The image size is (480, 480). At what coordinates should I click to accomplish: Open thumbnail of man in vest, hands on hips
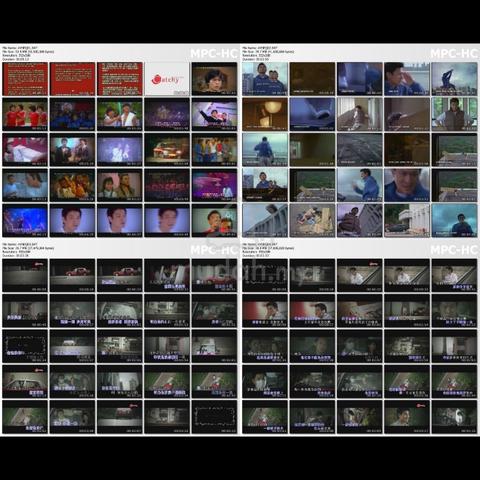click(x=454, y=114)
